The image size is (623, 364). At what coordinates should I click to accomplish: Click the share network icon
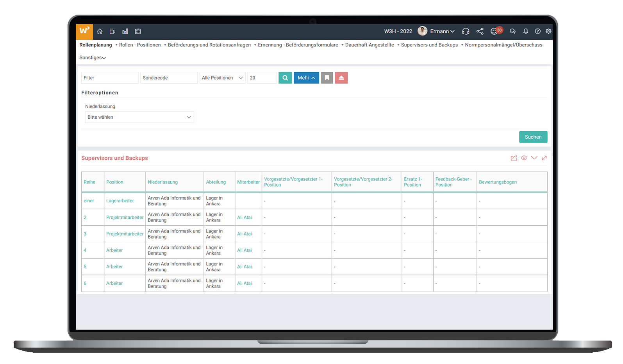click(480, 31)
